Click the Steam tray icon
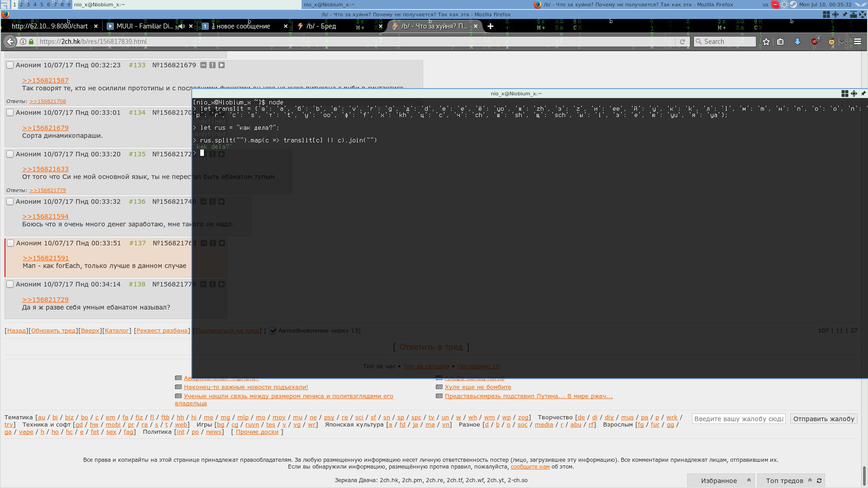 pyautogui.click(x=793, y=5)
